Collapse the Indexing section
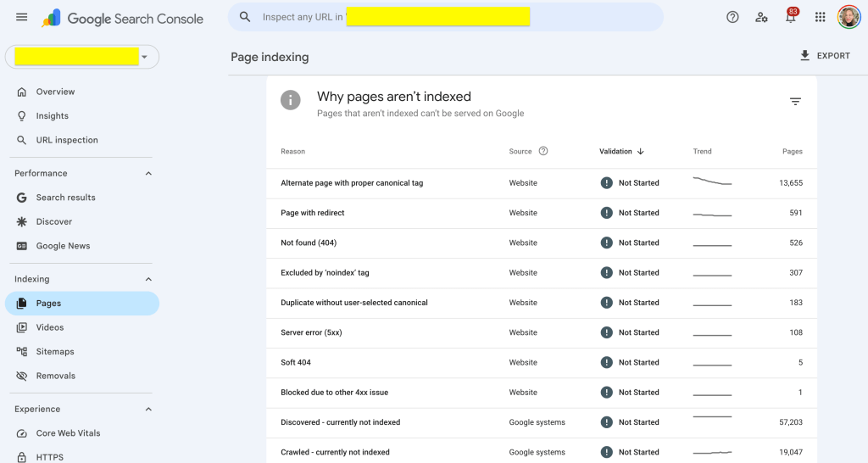Screen dimensions: 868x463 coord(148,279)
